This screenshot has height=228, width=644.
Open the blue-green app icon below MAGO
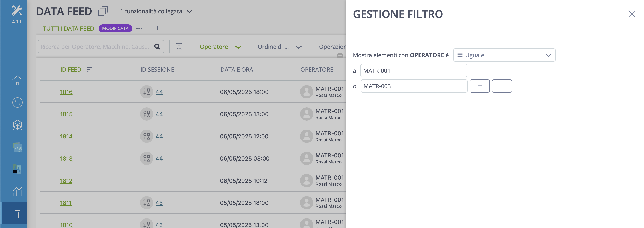[x=17, y=169]
